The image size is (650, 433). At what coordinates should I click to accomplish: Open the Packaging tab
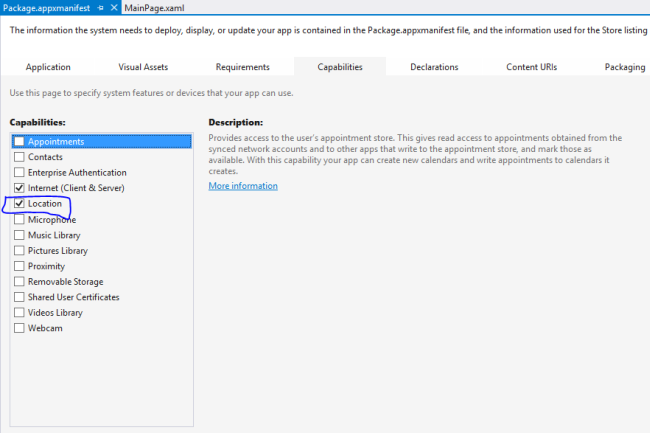625,67
